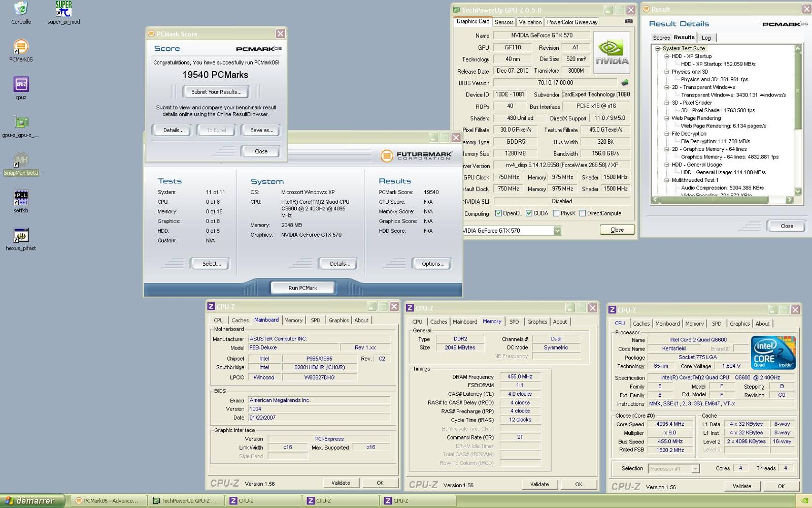The image size is (812, 508).
Task: Click Details button in PCMark Score dialog
Action: pyautogui.click(x=173, y=130)
